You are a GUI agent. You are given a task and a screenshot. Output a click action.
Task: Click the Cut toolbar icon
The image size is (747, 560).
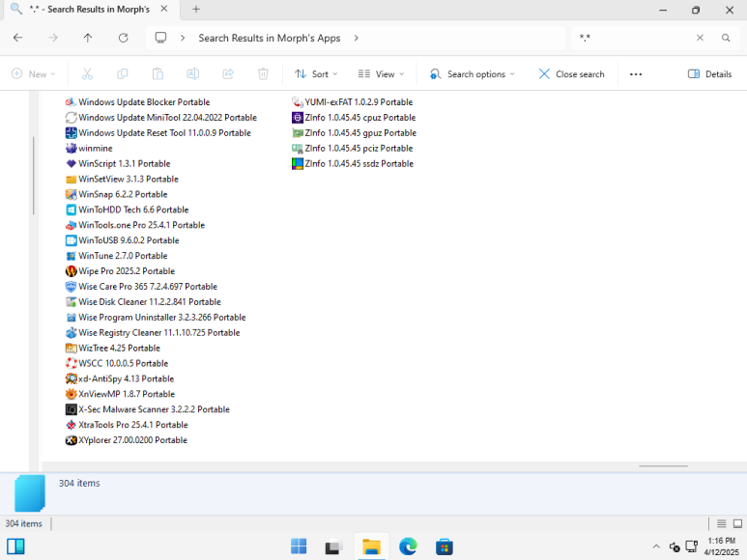[87, 74]
